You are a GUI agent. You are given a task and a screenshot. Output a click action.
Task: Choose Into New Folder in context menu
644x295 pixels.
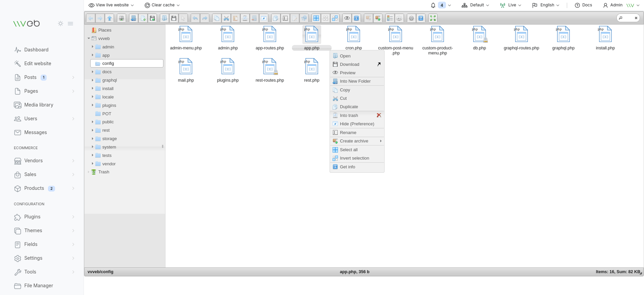(357, 81)
